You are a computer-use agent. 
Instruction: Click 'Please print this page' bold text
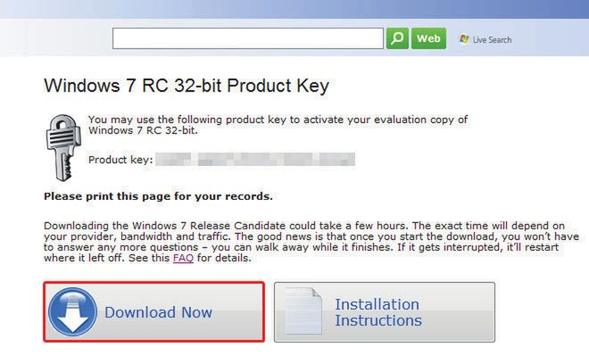tap(158, 196)
